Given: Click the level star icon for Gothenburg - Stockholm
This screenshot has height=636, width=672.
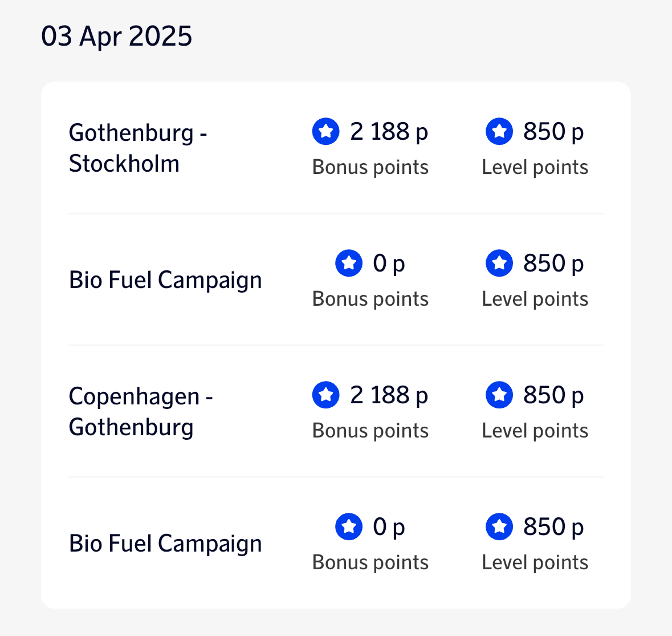Looking at the screenshot, I should coord(499,132).
